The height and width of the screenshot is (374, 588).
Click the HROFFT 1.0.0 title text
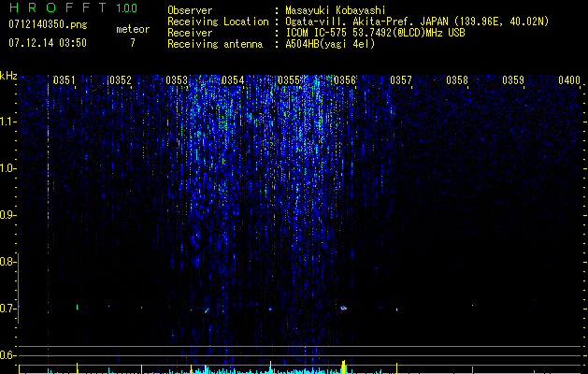pyautogui.click(x=73, y=7)
